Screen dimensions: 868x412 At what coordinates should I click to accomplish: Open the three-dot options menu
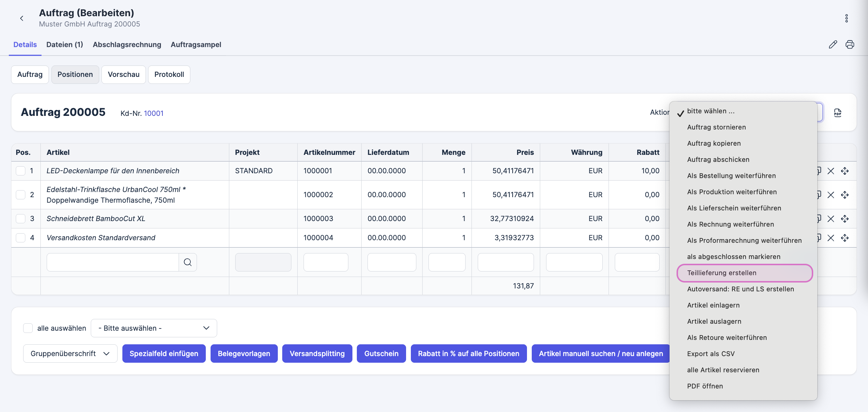(846, 18)
